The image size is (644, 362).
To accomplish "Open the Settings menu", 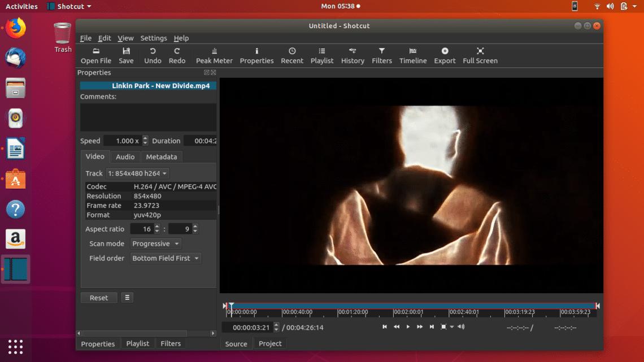I will 154,38.
